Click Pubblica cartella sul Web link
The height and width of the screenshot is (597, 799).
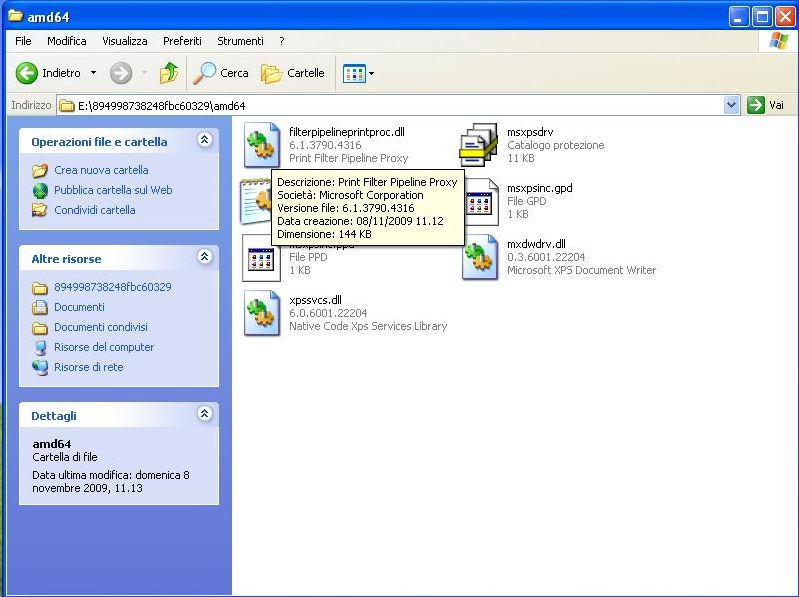113,190
